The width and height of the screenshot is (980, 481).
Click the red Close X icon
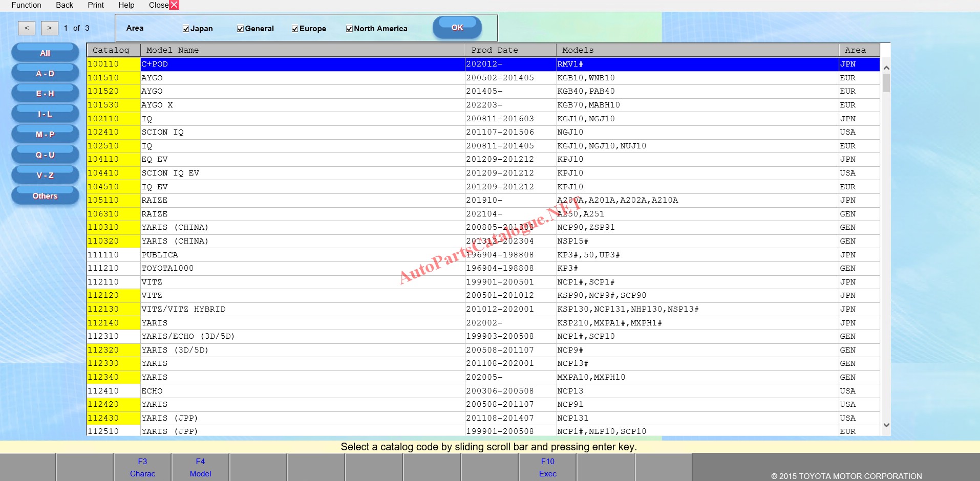pyautogui.click(x=174, y=5)
